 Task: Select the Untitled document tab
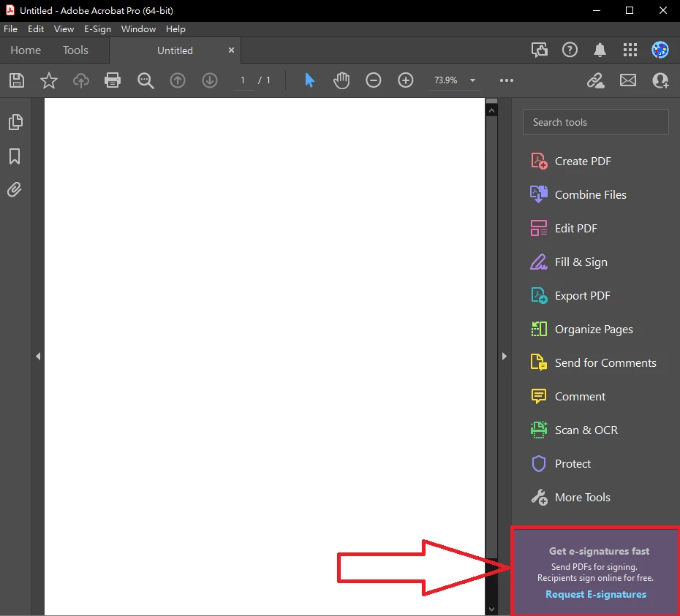click(x=175, y=50)
